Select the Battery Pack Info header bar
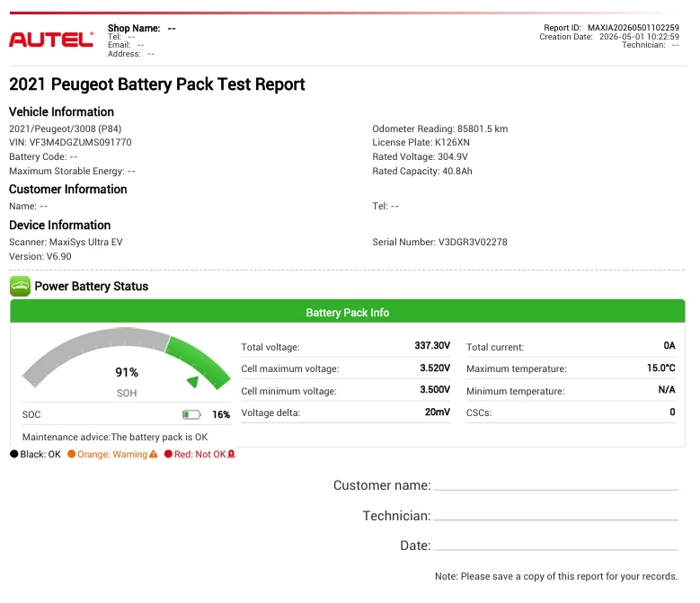The image size is (700, 603). tap(348, 311)
